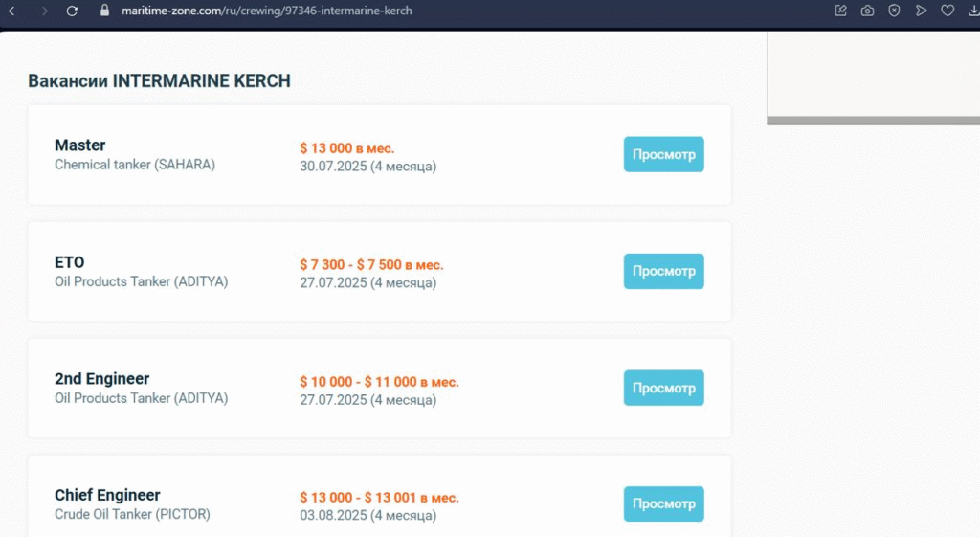Click the date 30.07.2025 (4 месяца)
This screenshot has width=980, height=537.
point(368,167)
